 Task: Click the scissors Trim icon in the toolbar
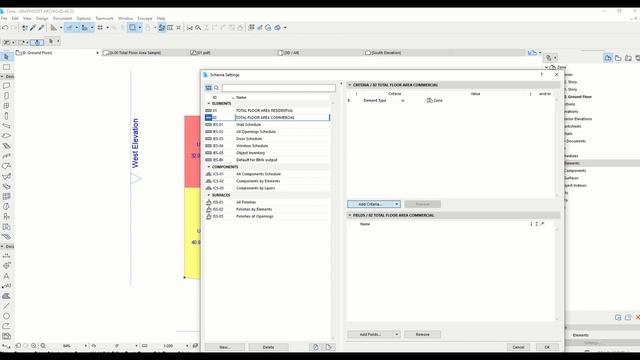(190, 27)
